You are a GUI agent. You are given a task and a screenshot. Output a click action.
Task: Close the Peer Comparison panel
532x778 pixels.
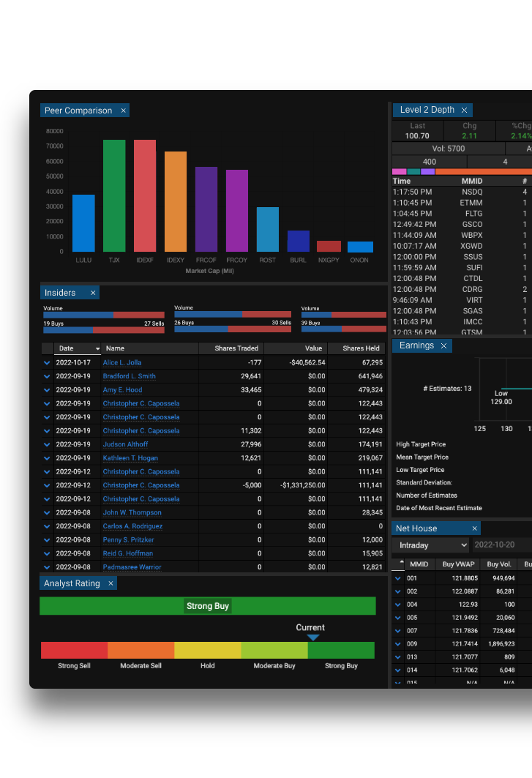(123, 111)
